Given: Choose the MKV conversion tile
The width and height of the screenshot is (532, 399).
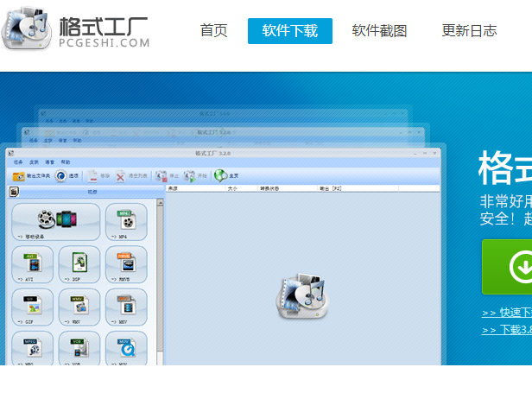Looking at the screenshot, I should coord(126,307).
